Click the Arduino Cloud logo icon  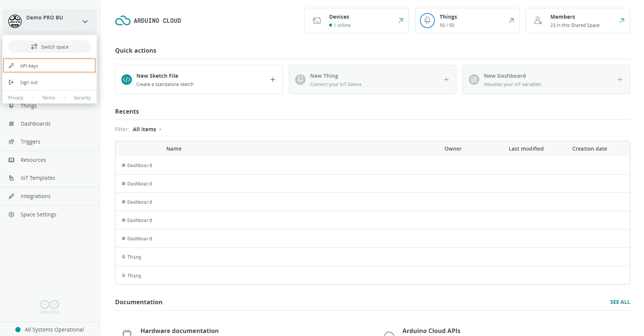tap(123, 21)
